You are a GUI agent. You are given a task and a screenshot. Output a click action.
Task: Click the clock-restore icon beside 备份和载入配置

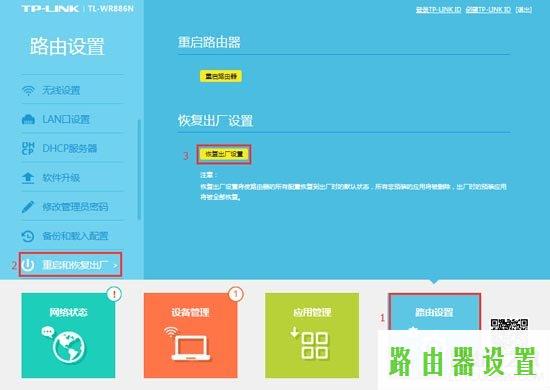click(x=28, y=236)
